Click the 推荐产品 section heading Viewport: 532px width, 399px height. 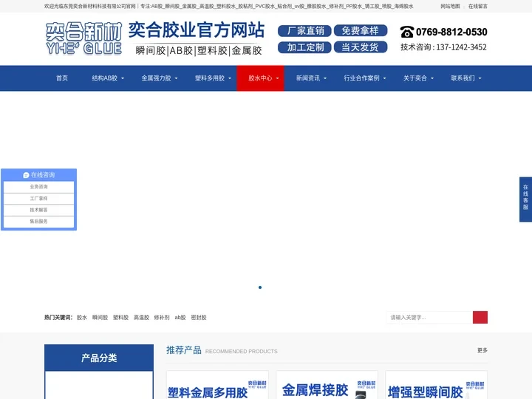click(x=184, y=350)
